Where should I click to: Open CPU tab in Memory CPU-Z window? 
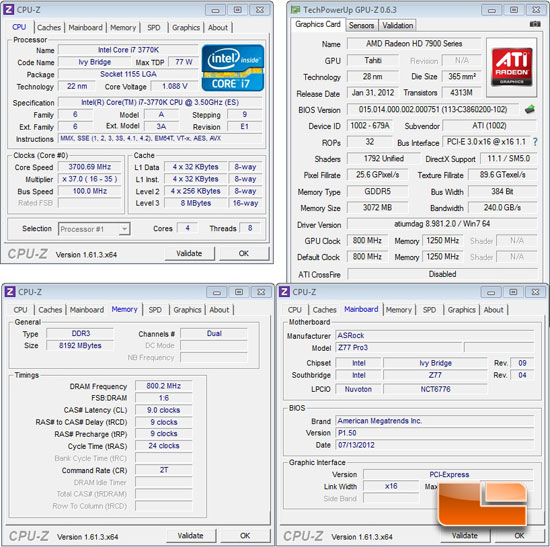[x=20, y=310]
